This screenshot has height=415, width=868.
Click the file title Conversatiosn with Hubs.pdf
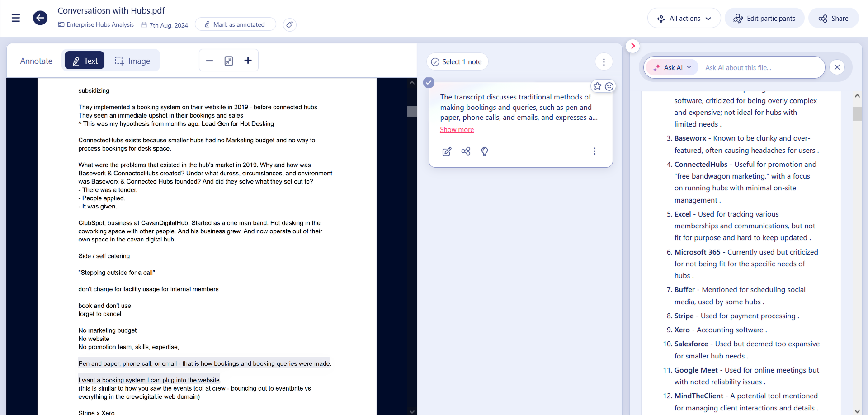tap(111, 10)
